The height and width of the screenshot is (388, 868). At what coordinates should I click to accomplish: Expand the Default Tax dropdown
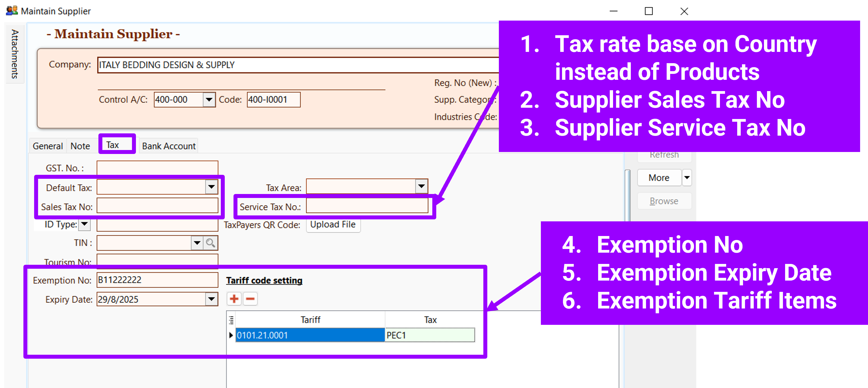[x=211, y=187]
